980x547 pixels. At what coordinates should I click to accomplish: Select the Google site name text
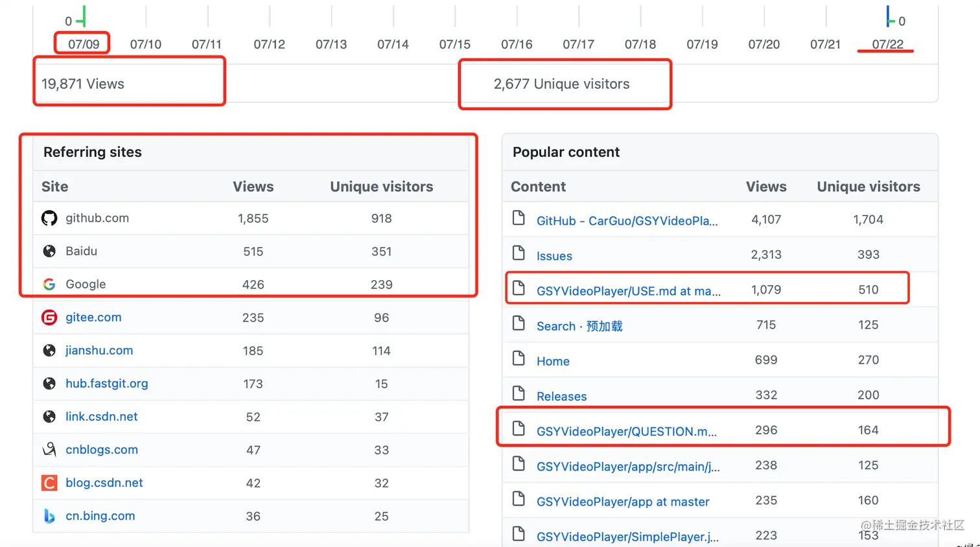coord(86,285)
